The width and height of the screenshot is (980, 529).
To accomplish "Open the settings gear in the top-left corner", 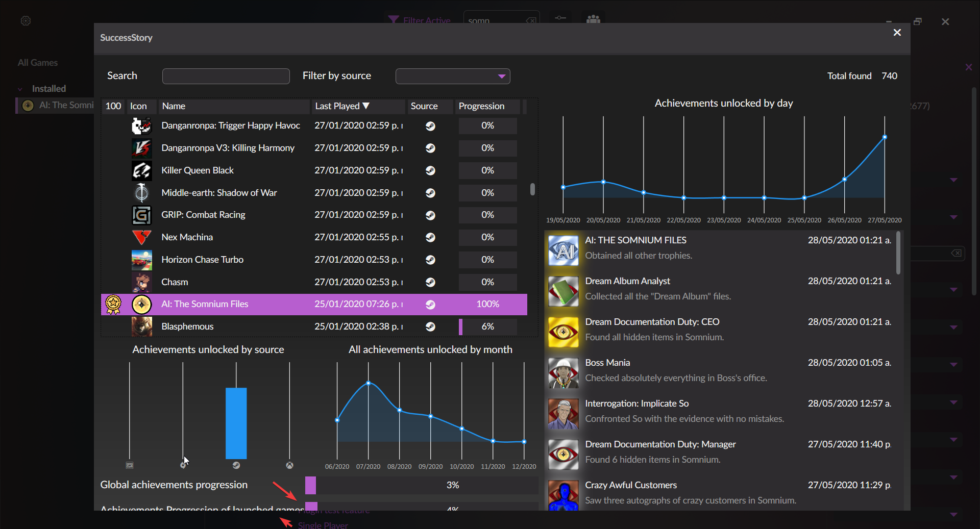I will point(26,21).
